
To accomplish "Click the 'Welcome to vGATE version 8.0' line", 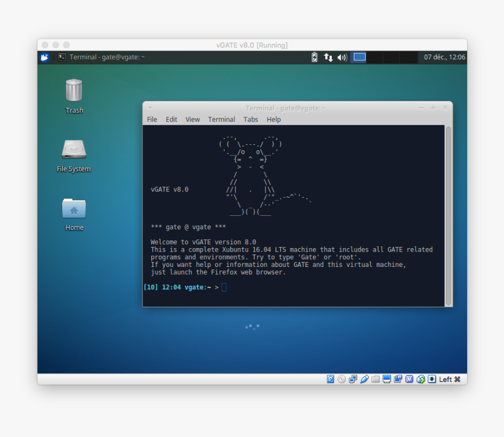I will click(x=203, y=242).
